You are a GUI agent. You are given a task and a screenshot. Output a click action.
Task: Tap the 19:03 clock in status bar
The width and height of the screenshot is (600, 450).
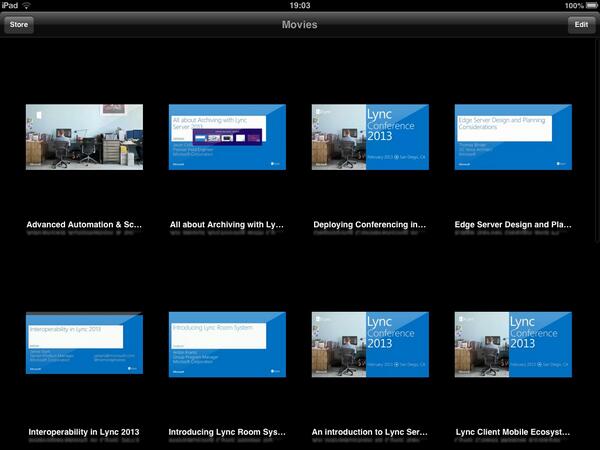300,5
